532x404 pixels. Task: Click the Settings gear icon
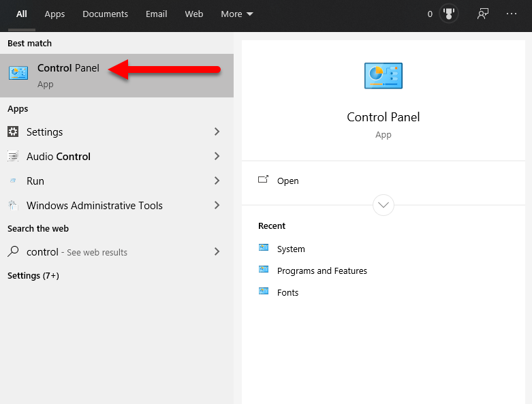13,131
